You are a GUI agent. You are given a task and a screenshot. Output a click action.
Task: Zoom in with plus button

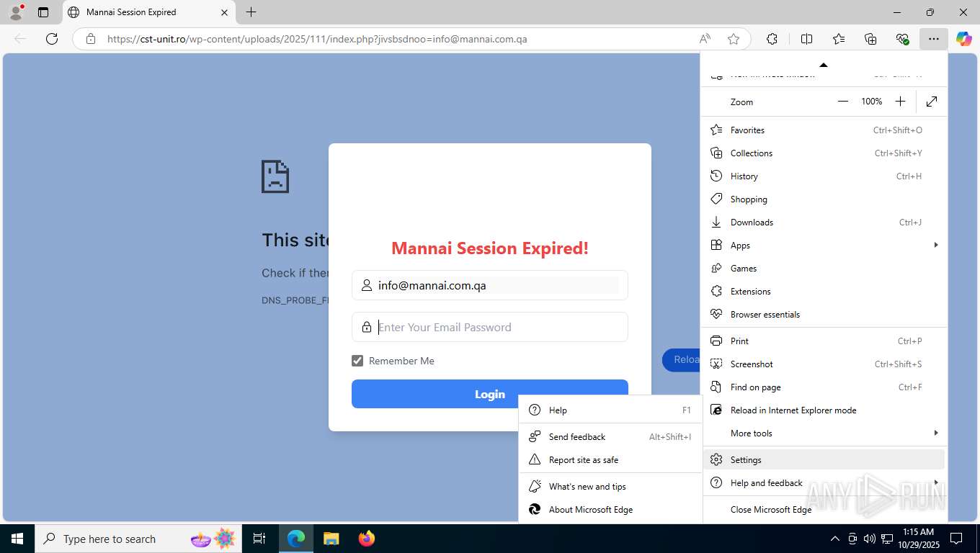(x=900, y=102)
